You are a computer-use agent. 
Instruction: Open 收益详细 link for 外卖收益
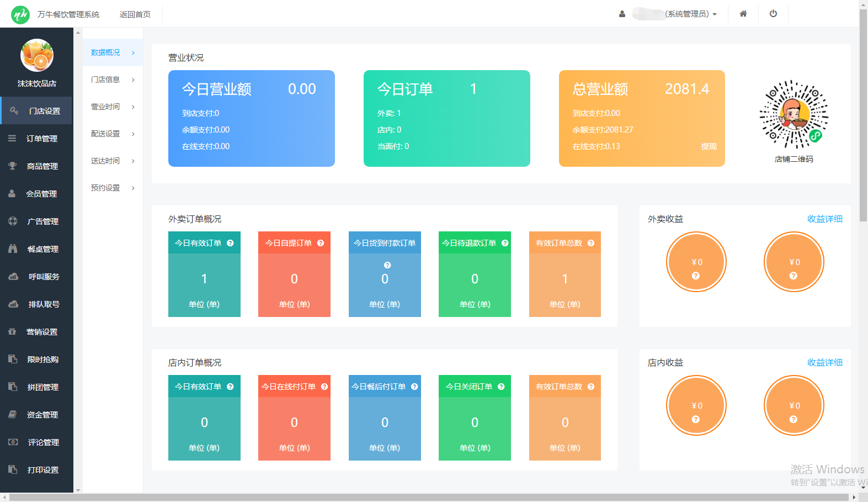pos(824,219)
